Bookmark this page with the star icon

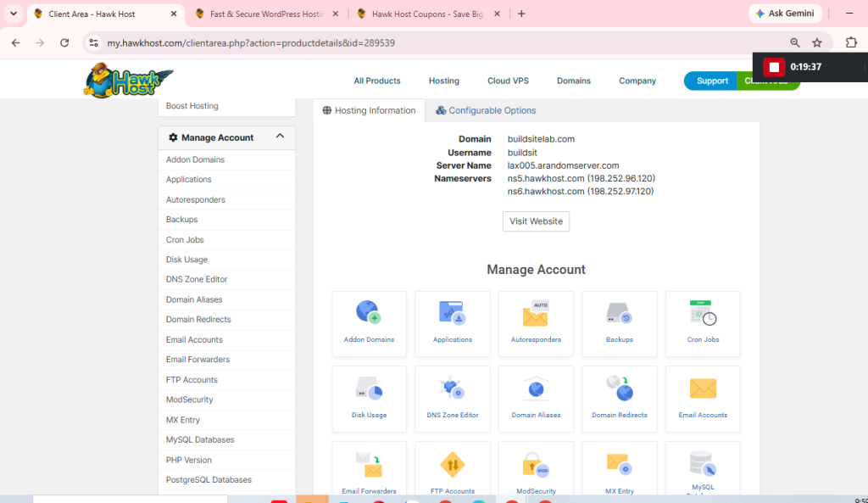tap(817, 42)
